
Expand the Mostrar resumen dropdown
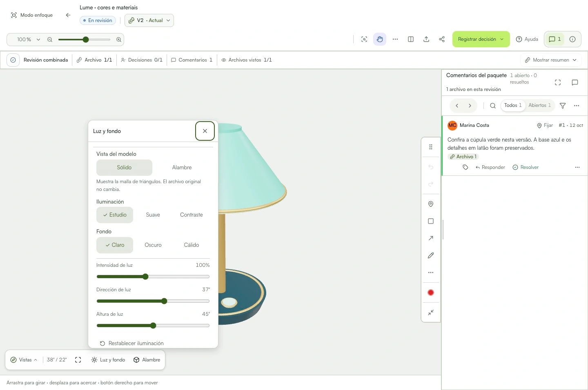[x=551, y=60]
